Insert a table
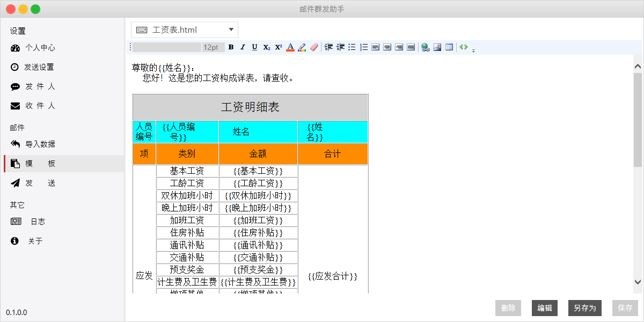Image resolution: width=644 pixels, height=322 pixels. coord(449,47)
